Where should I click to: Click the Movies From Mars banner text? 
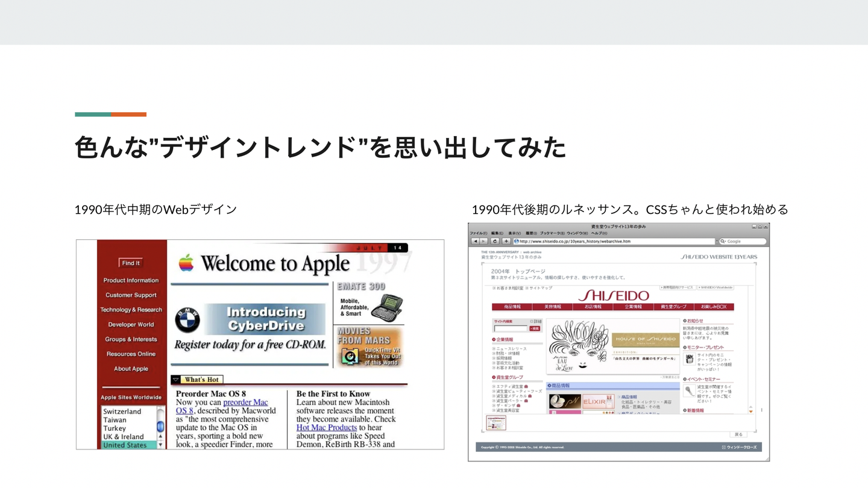[x=363, y=336]
